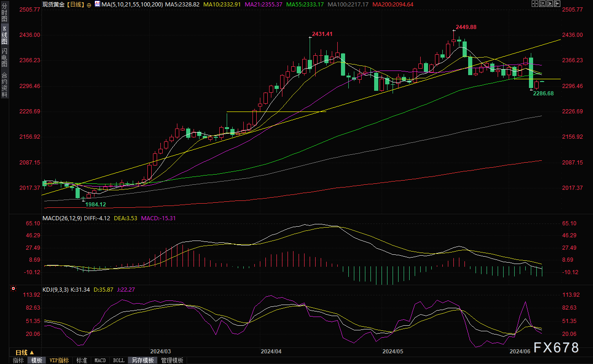
Task: Select the 模板 tab at bottom
Action: tap(36, 360)
